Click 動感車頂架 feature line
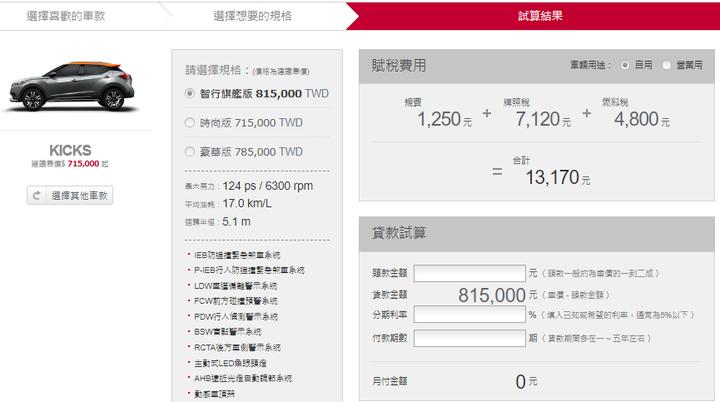The height and width of the screenshot is (402, 720). click(x=214, y=394)
